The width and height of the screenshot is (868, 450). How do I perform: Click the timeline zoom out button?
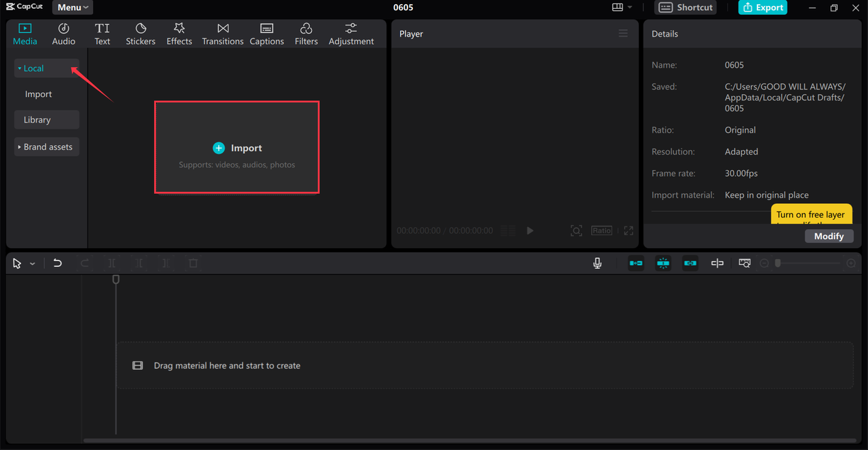[x=764, y=263]
